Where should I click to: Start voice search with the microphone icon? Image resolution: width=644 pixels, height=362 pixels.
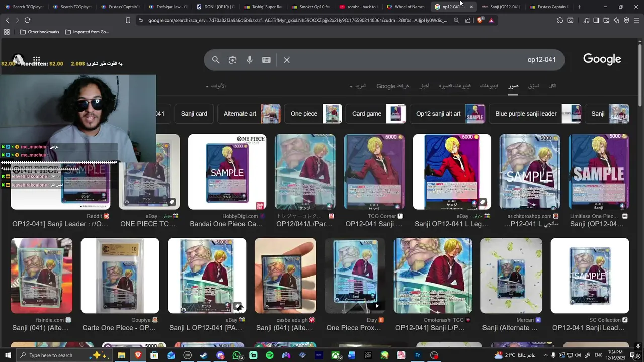249,60
